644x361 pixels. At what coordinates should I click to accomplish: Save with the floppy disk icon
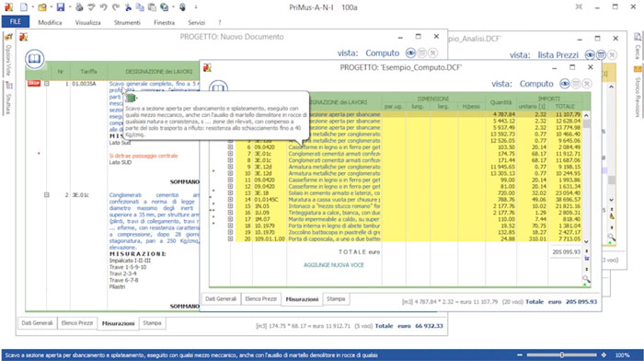(61, 7)
